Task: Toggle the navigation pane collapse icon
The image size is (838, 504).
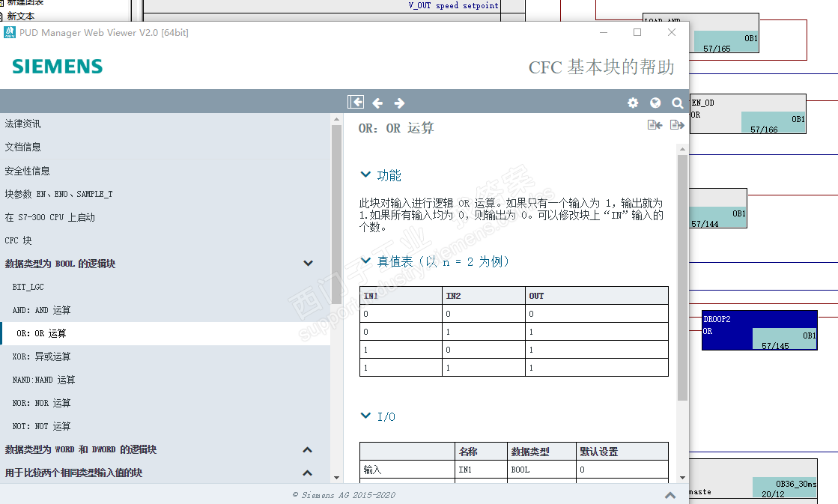Action: click(x=356, y=102)
